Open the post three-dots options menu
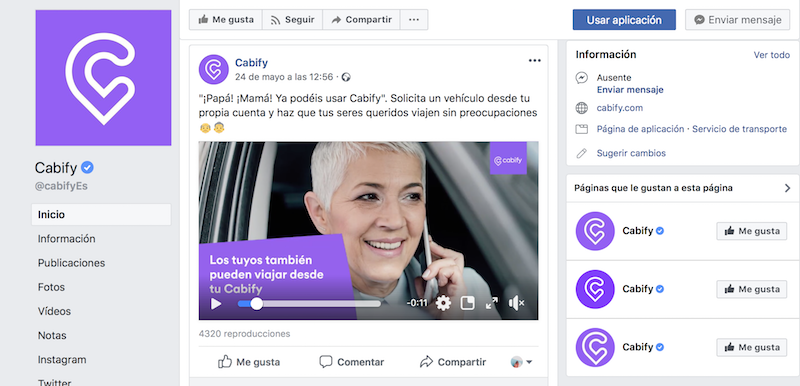 [x=534, y=61]
